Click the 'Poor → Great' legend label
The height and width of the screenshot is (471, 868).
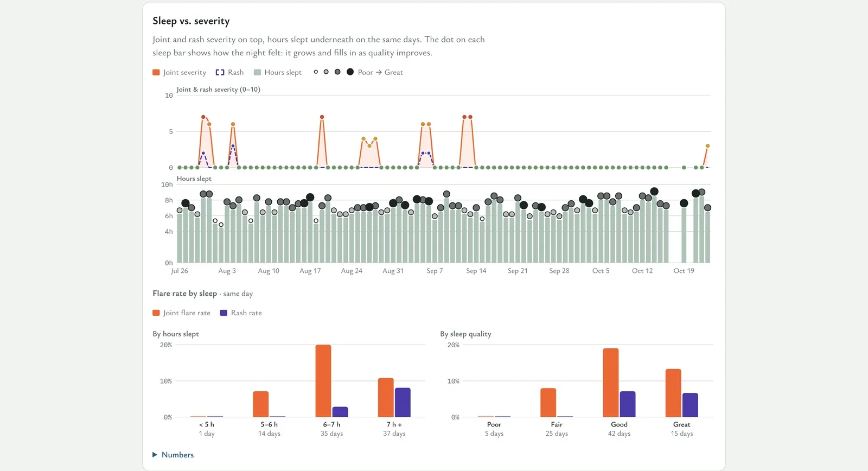pos(380,72)
